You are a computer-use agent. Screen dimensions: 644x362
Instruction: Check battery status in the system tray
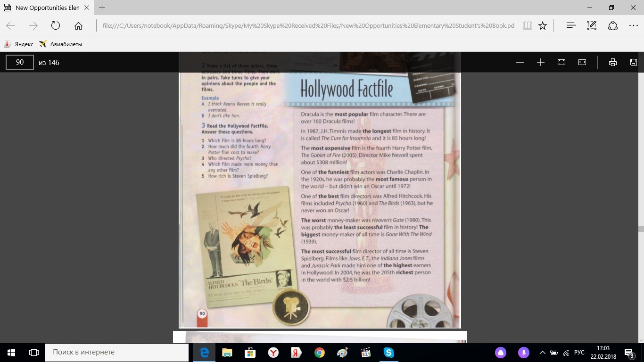click(x=554, y=353)
